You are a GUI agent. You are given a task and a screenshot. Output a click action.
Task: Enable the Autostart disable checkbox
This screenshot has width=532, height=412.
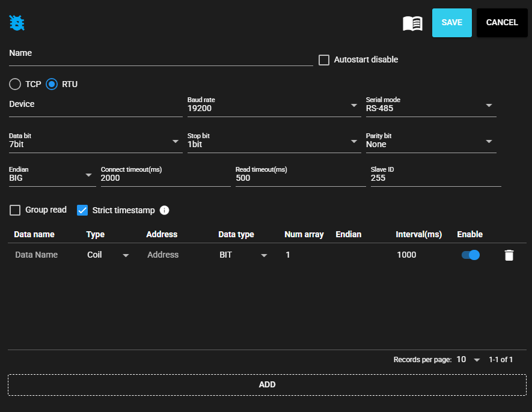click(324, 60)
